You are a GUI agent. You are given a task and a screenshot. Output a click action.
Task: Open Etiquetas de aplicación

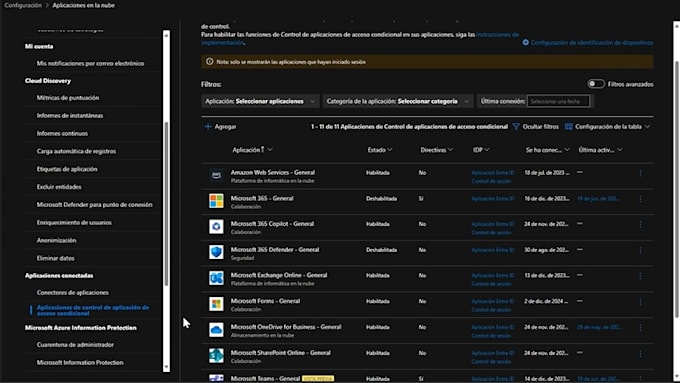[67, 169]
